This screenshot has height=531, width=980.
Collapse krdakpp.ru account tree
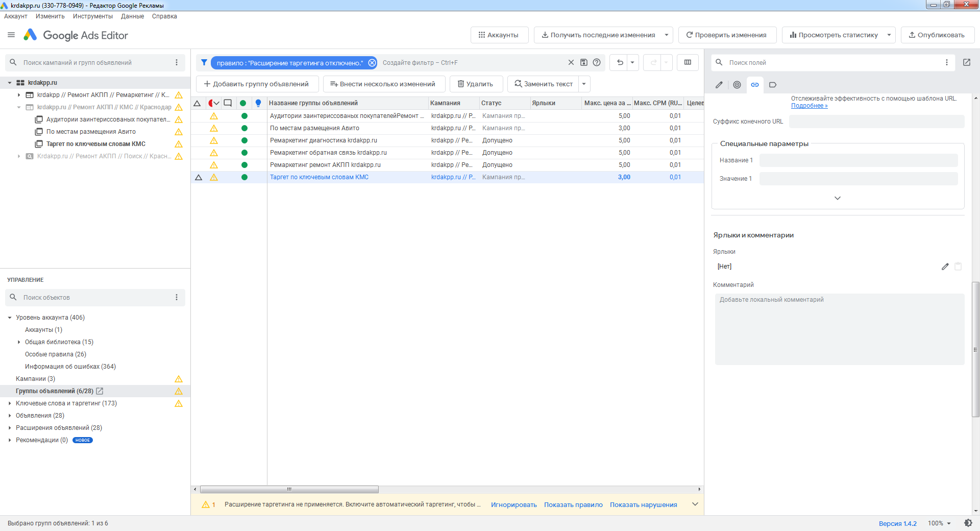pos(10,83)
